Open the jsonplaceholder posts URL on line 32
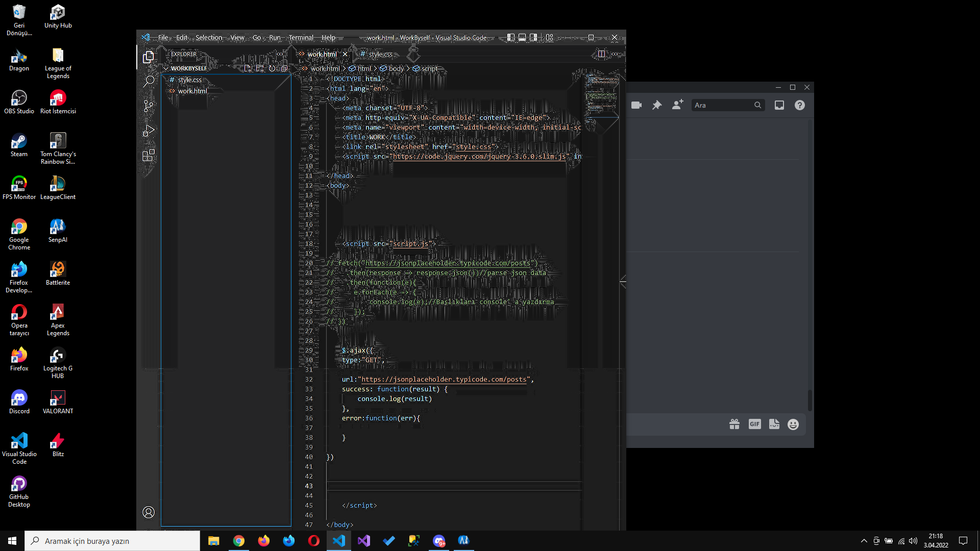980x551 pixels. pos(444,380)
